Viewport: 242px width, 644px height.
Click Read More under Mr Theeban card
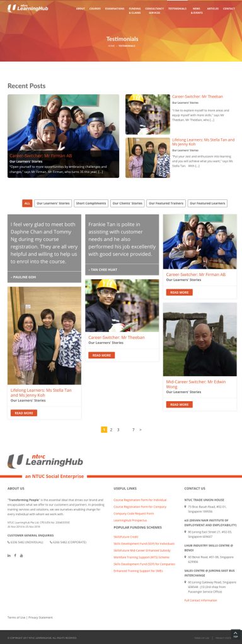101,355
